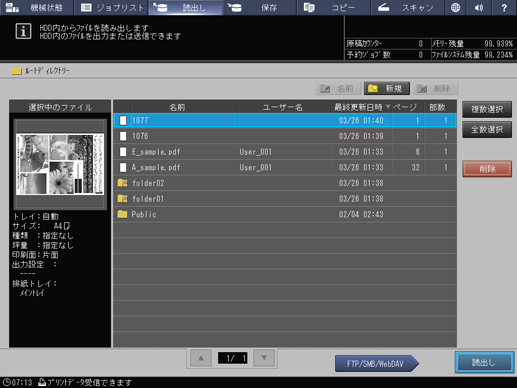Toggle 全数選択 select all button
This screenshot has width=517, height=388.
[x=487, y=130]
